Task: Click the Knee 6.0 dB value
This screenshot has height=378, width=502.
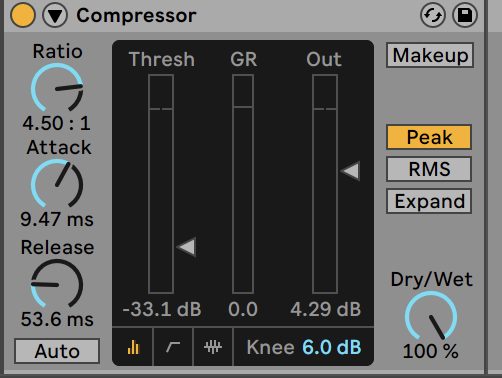Action: tap(332, 347)
